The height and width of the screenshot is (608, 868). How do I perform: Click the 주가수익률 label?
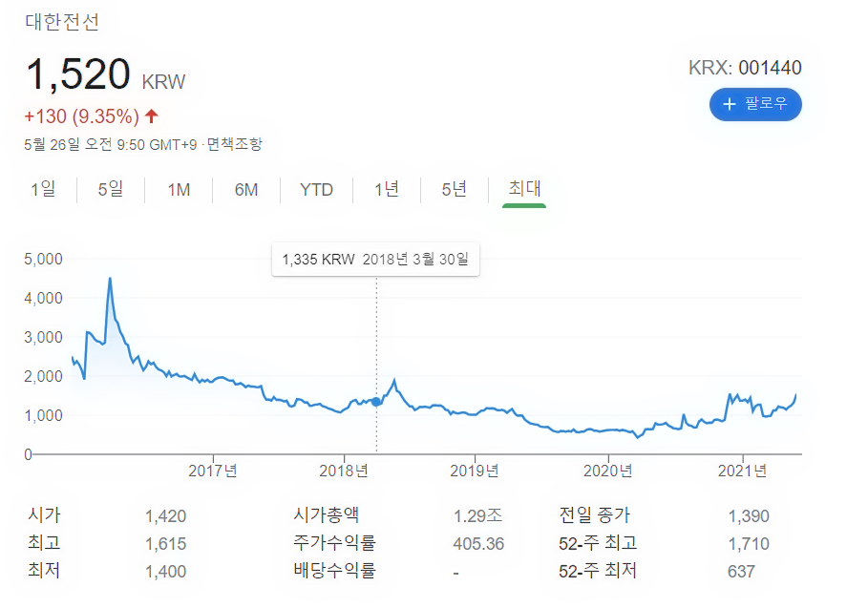pos(334,543)
